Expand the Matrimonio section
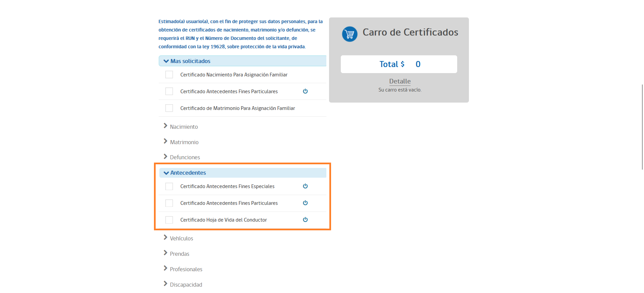The image size is (644, 293). coord(184,142)
